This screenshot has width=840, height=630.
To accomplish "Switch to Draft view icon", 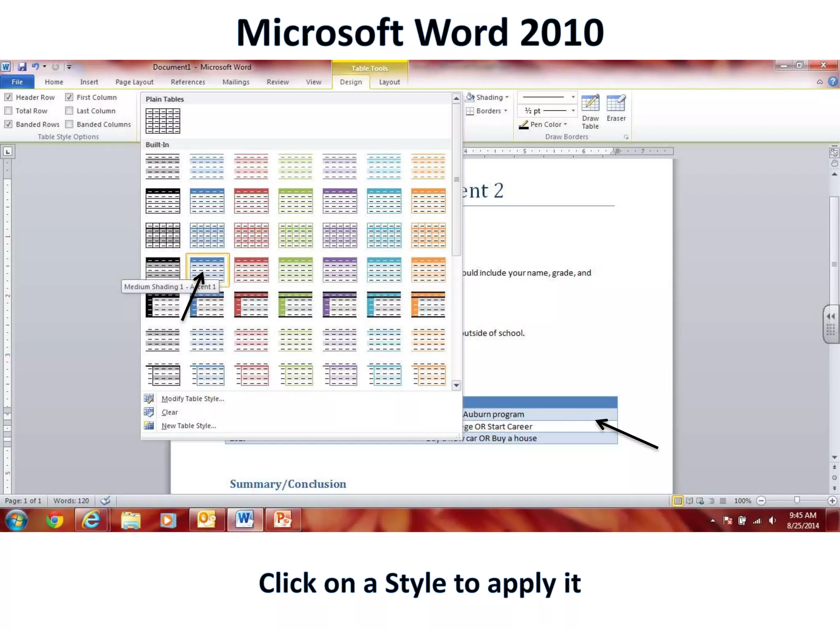I will coord(723,501).
